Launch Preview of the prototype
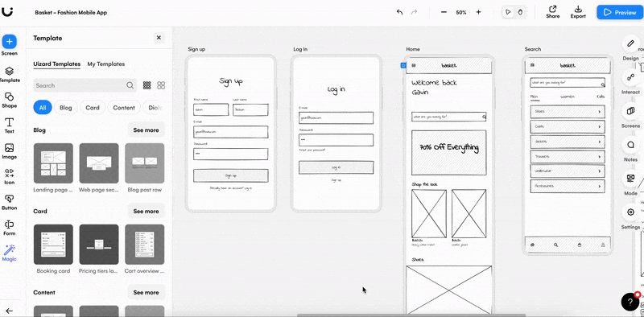 tap(620, 12)
